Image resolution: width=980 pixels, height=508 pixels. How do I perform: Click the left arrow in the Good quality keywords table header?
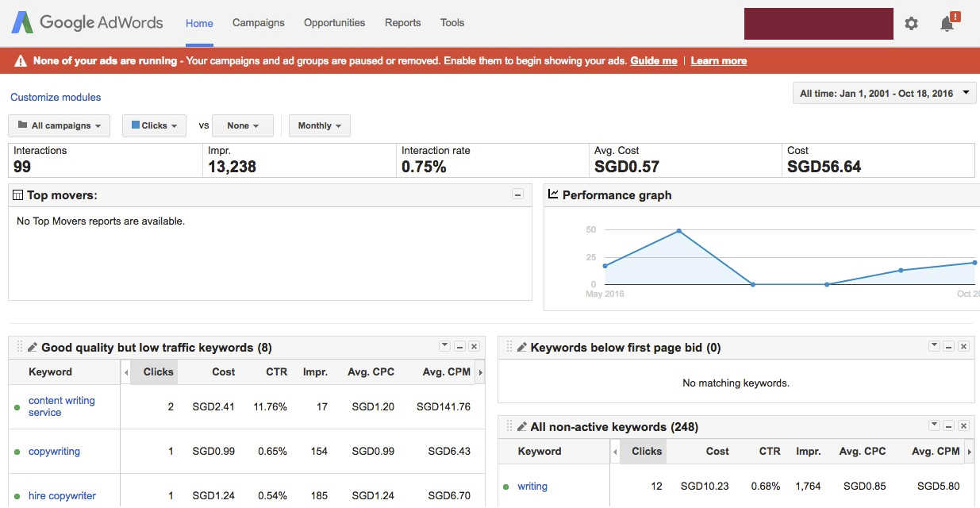point(125,372)
